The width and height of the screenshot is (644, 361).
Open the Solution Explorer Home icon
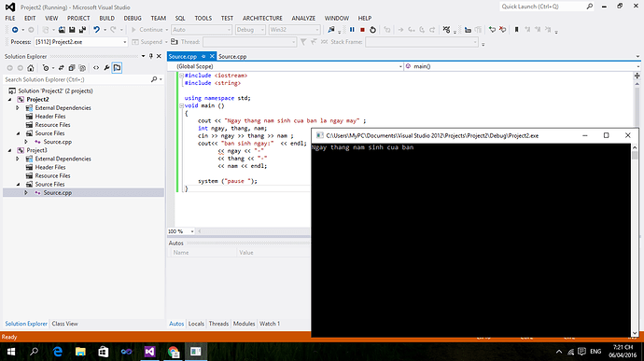tap(31, 68)
